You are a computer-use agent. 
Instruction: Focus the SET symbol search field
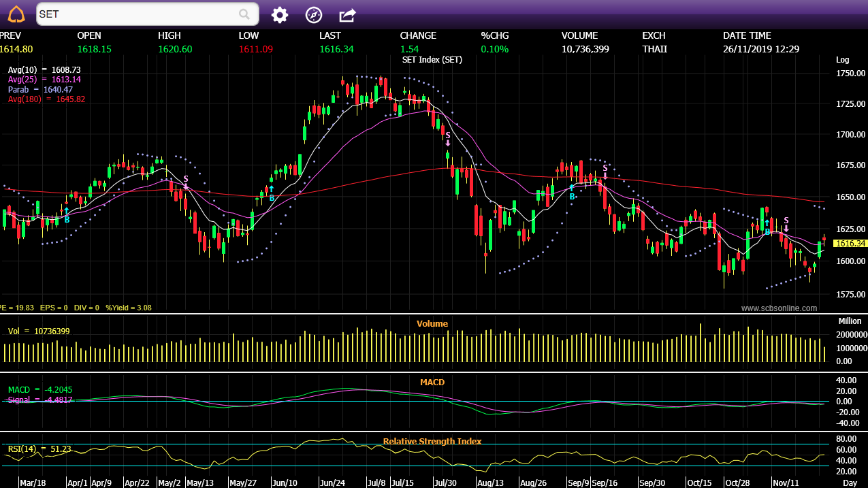pos(136,14)
